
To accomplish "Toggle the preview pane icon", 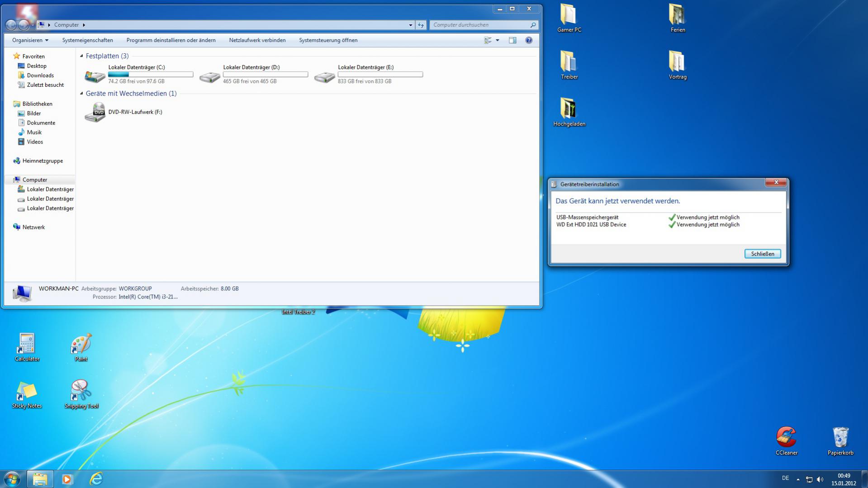I will pyautogui.click(x=512, y=40).
